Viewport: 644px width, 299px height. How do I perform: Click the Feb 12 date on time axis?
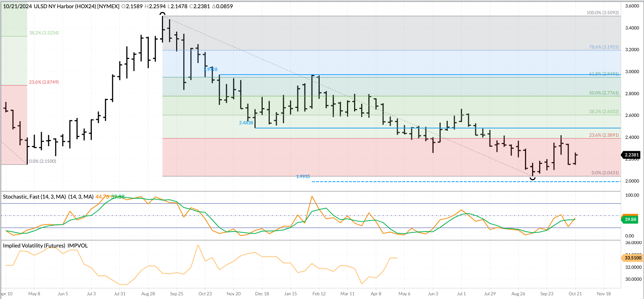tap(319, 294)
